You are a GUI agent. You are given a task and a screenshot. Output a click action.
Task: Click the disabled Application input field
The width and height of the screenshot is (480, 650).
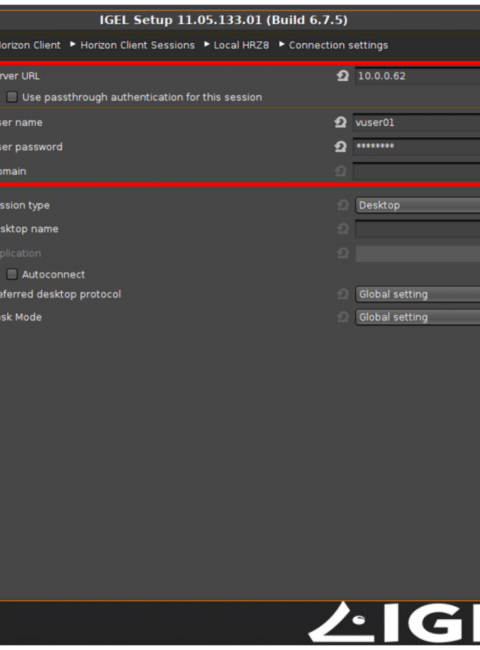417,253
